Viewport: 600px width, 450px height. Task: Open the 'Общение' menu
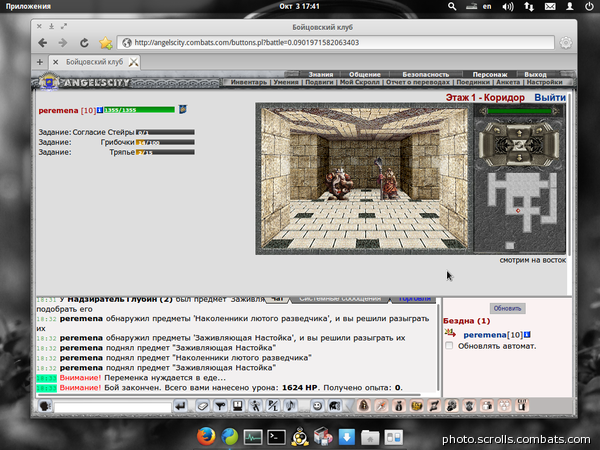coord(365,74)
